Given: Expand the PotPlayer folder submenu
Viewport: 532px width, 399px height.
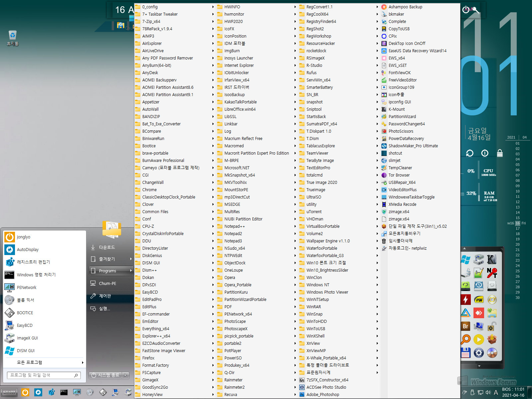Looking at the screenshot, I should click(257, 351).
